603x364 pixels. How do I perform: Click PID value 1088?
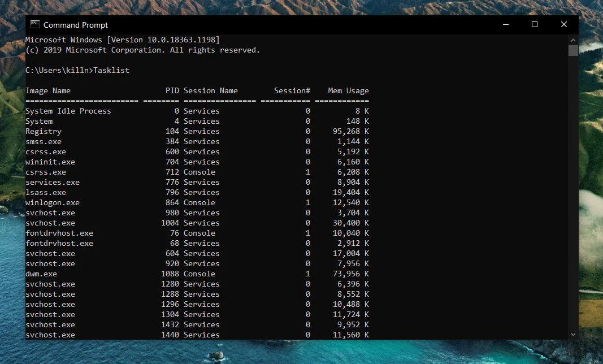tap(170, 274)
